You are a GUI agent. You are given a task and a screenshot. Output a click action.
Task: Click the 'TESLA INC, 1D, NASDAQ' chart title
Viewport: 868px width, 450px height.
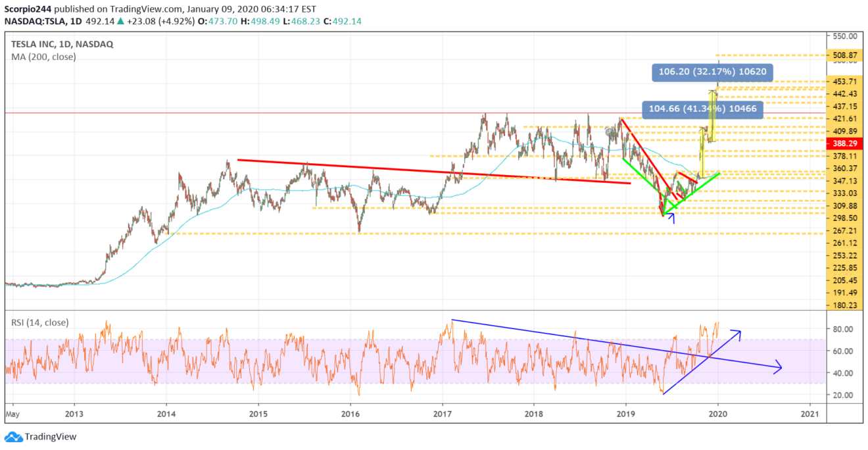tap(62, 44)
